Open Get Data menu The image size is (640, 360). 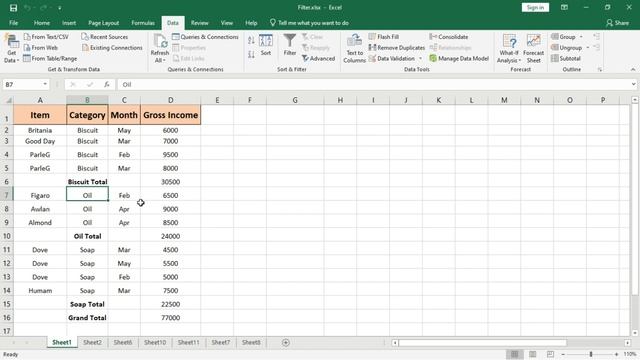click(11, 49)
